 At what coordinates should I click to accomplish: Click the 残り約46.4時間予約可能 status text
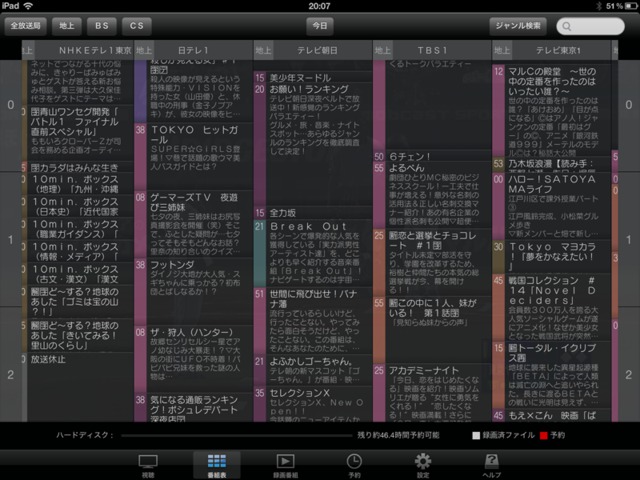[398, 436]
